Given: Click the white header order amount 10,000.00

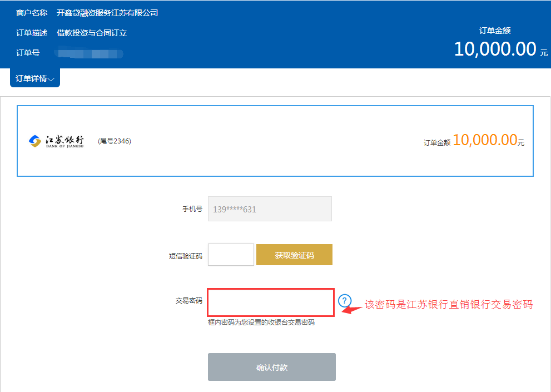Looking at the screenshot, I should coord(495,49).
